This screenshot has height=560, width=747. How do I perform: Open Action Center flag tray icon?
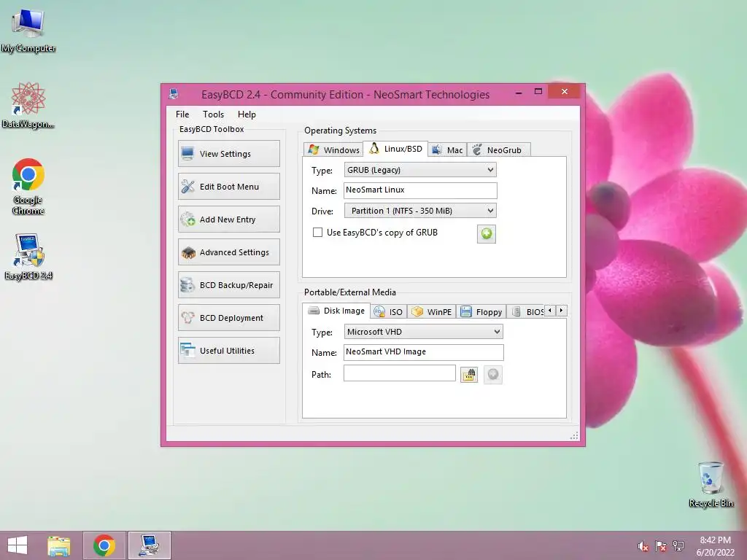pos(661,546)
